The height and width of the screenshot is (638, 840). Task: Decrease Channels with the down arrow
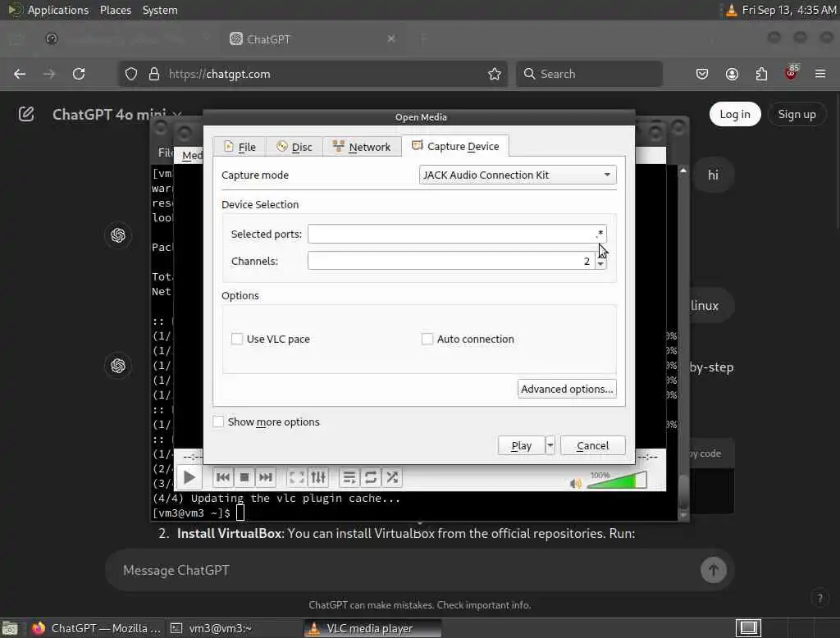coord(600,265)
